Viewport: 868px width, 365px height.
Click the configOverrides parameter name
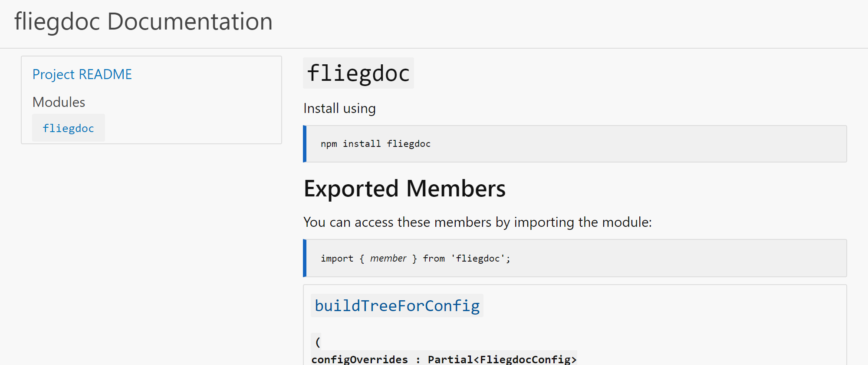(x=359, y=359)
